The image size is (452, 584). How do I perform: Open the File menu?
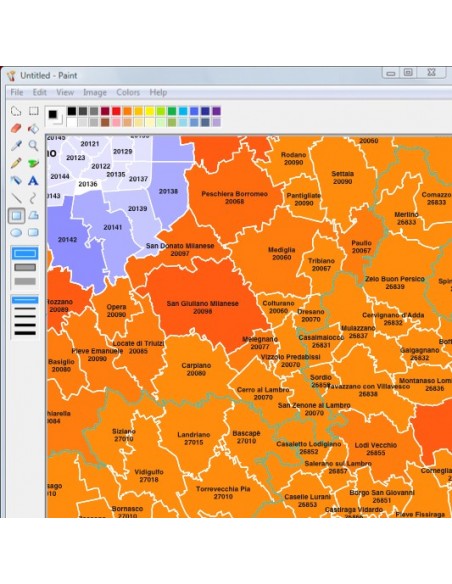tap(17, 92)
